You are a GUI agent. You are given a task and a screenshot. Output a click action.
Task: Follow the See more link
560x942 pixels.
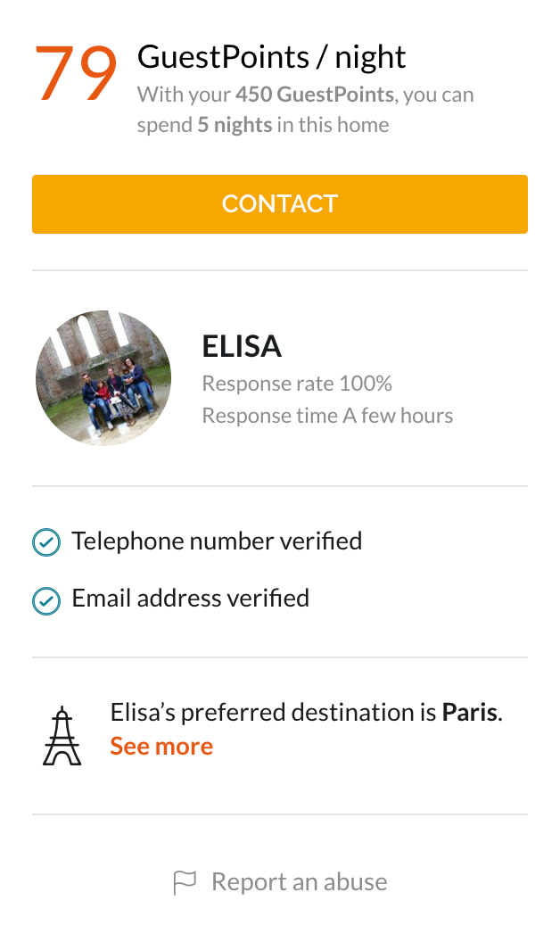tap(161, 747)
